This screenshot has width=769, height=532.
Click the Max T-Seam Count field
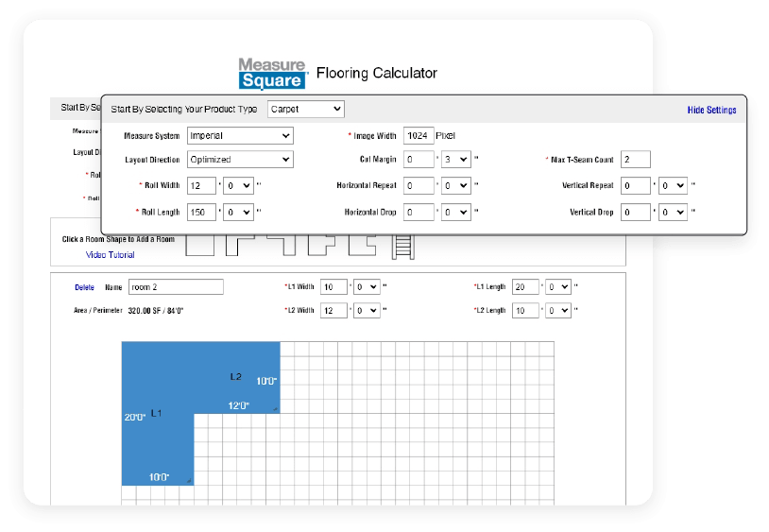point(636,160)
